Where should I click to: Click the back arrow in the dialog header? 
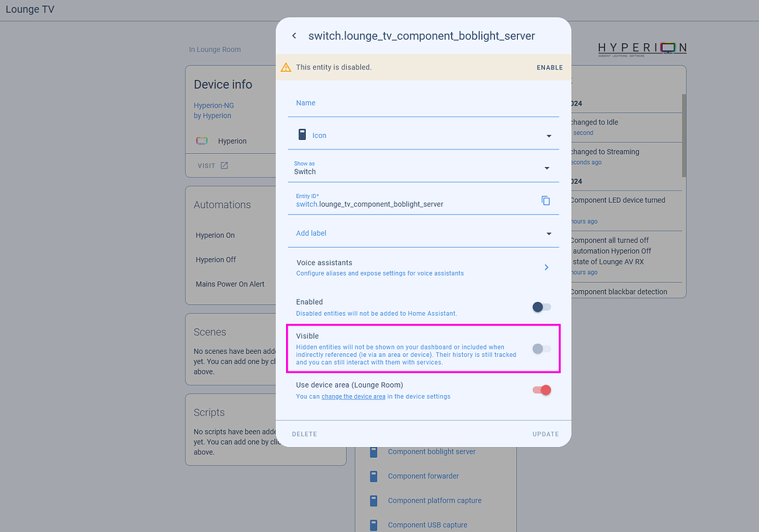[x=294, y=35]
